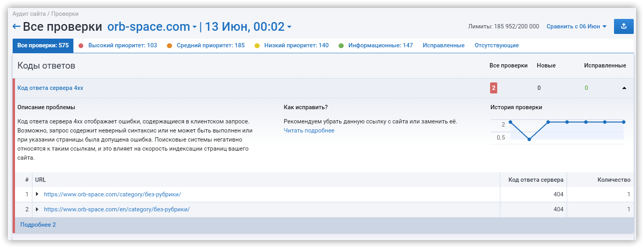Screen dimensions: 644x248
Task: Open the orb-space.com site dropdown
Action: coord(152,26)
